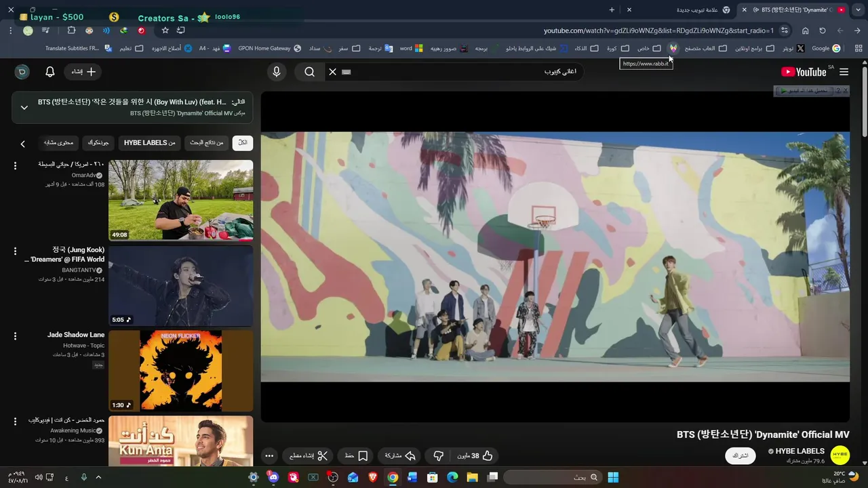Expand the mix playlist panel chevron
The width and height of the screenshot is (868, 488).
[x=24, y=107]
